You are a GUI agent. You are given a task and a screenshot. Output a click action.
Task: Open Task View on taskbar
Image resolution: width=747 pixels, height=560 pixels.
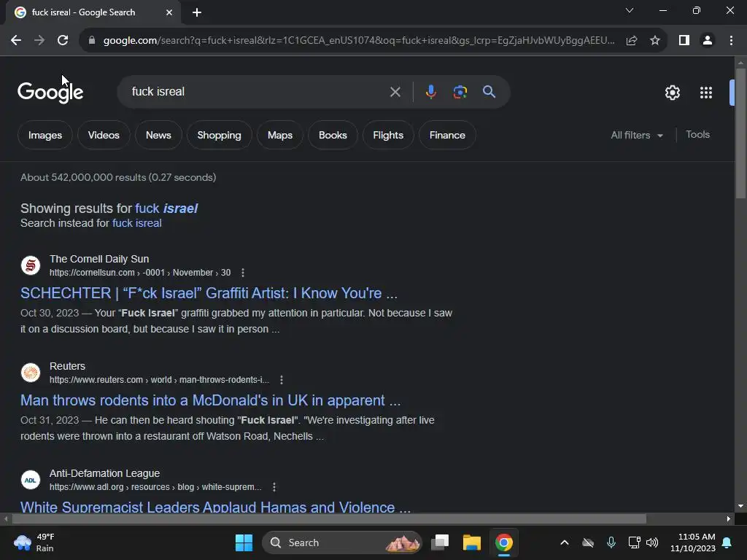(440, 542)
